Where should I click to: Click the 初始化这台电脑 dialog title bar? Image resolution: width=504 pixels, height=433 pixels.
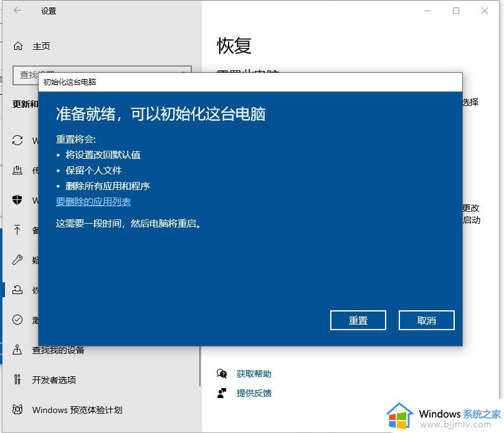pyautogui.click(x=250, y=82)
